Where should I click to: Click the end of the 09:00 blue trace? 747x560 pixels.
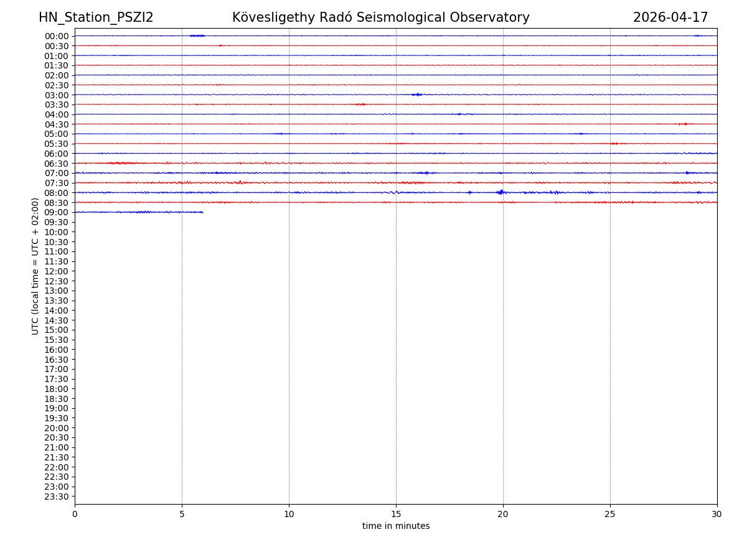pos(202,212)
